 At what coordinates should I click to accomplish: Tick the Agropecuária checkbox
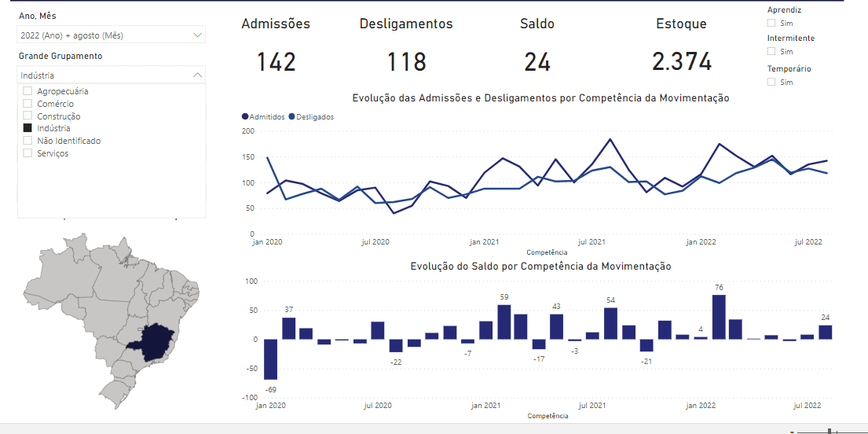[x=27, y=91]
